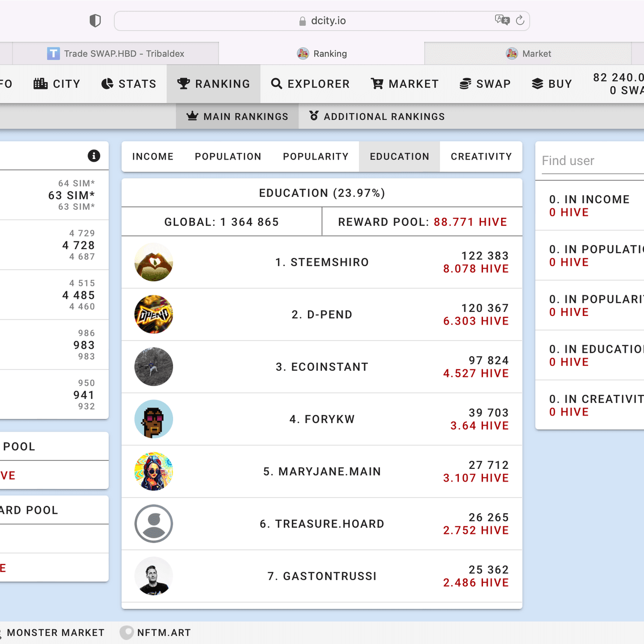Open STEEMSHIRO's avatar thumbnail

pos(154,262)
